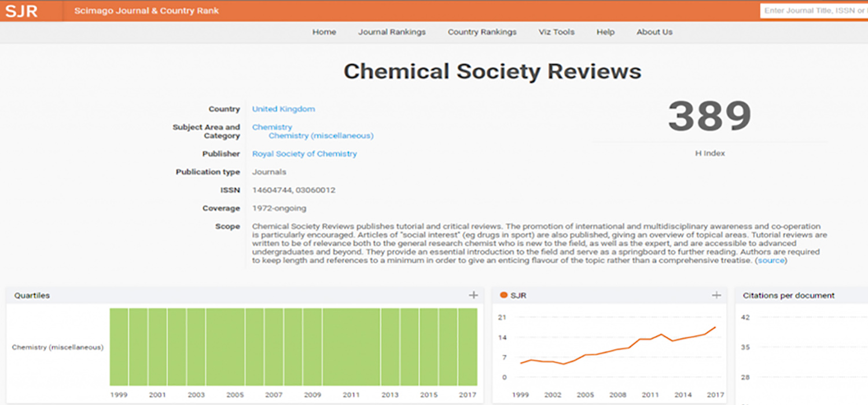Click the orange SJR legend dot
The image size is (868, 405).
point(503,295)
